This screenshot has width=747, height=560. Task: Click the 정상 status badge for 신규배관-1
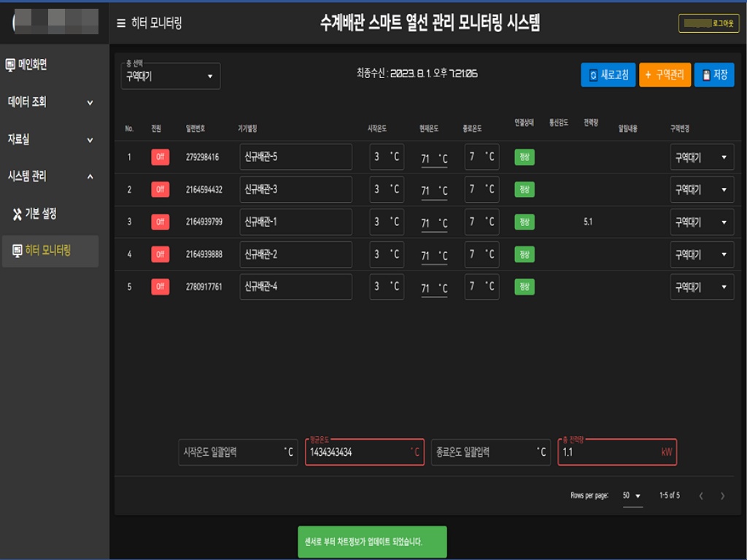524,222
